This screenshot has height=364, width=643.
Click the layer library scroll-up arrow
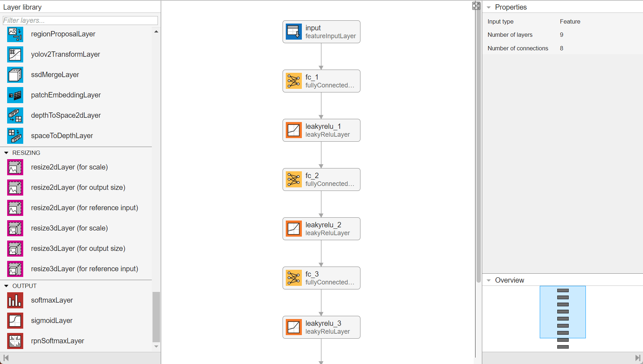(x=156, y=31)
